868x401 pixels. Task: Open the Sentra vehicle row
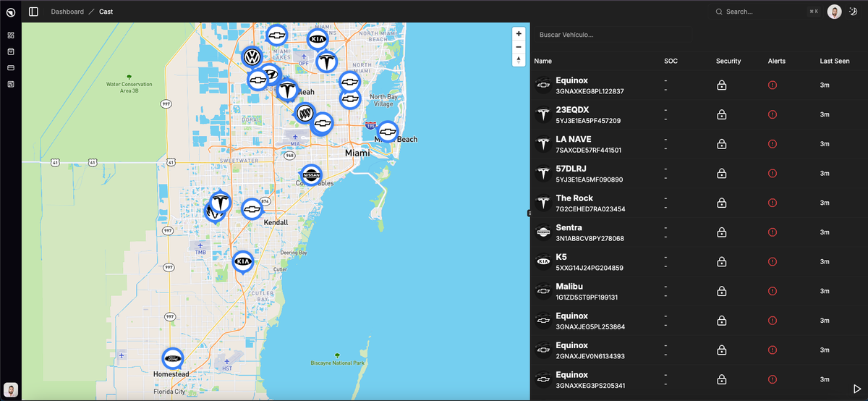click(699, 232)
